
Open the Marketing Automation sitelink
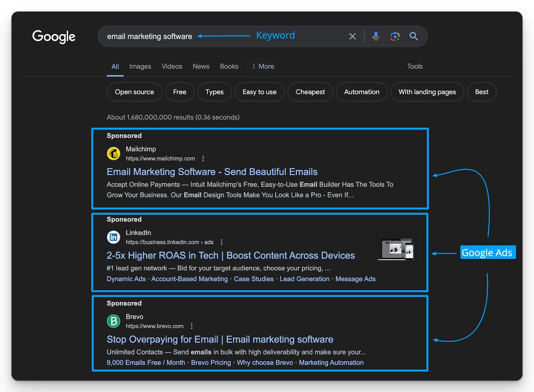331,363
